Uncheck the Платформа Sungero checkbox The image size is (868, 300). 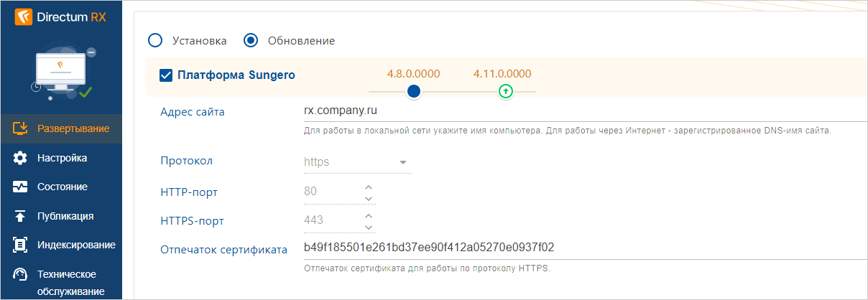(x=166, y=75)
